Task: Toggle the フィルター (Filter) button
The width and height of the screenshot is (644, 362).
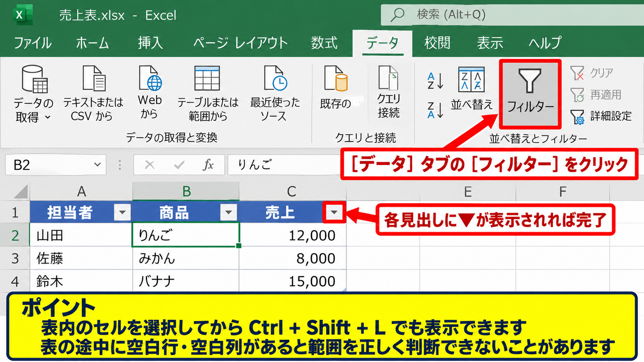Action: tap(530, 94)
